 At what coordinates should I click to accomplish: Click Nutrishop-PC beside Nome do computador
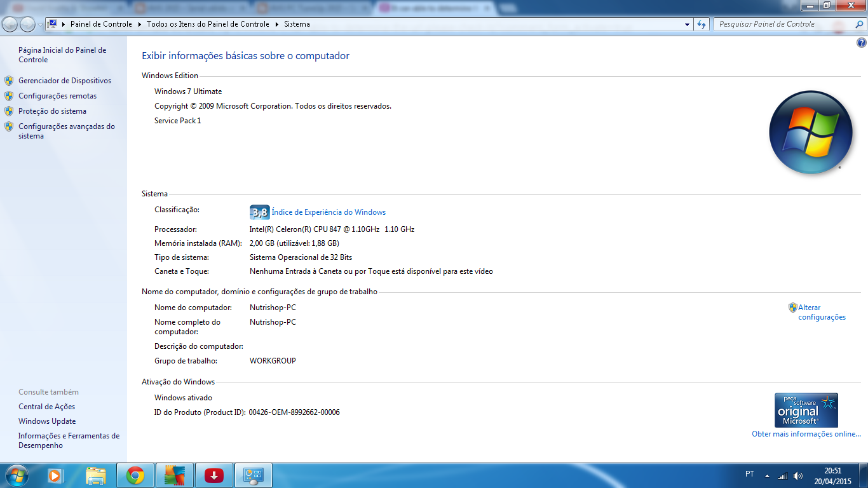[x=273, y=308]
